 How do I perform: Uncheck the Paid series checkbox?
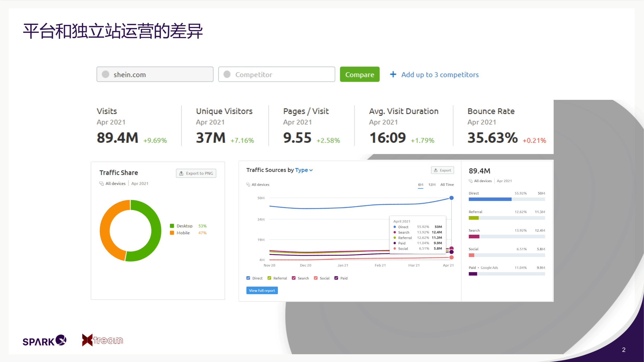[336, 278]
